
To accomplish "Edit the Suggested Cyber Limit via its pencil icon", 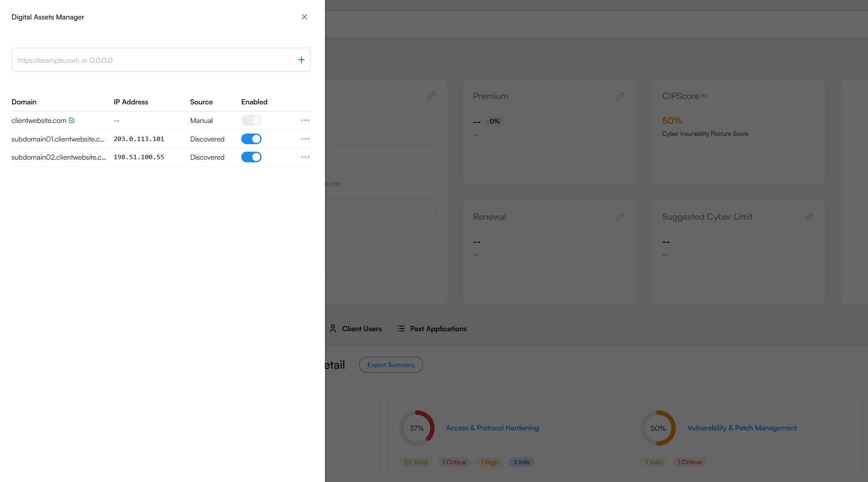I will 810,216.
